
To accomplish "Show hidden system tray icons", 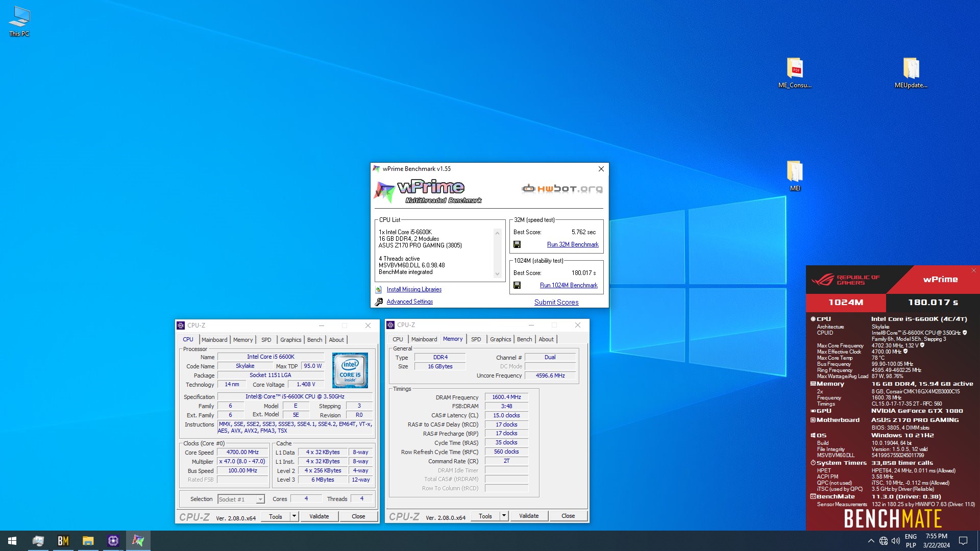I will (x=871, y=541).
